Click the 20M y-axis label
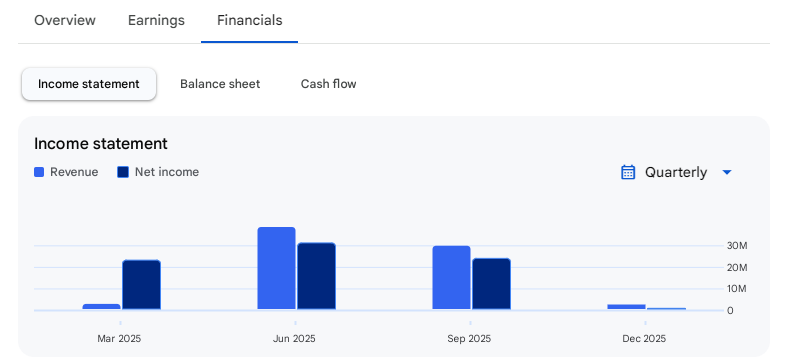The height and width of the screenshot is (362, 789). tap(737, 267)
